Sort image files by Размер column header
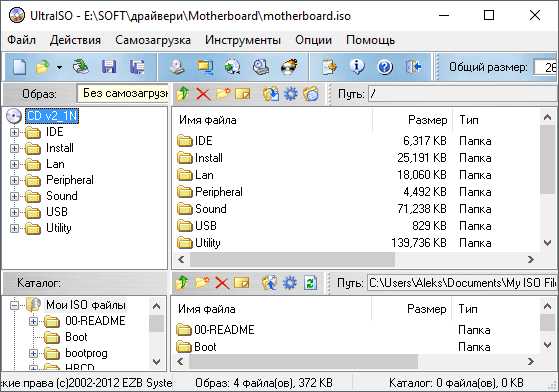The width and height of the screenshot is (559, 392). pyautogui.click(x=412, y=120)
